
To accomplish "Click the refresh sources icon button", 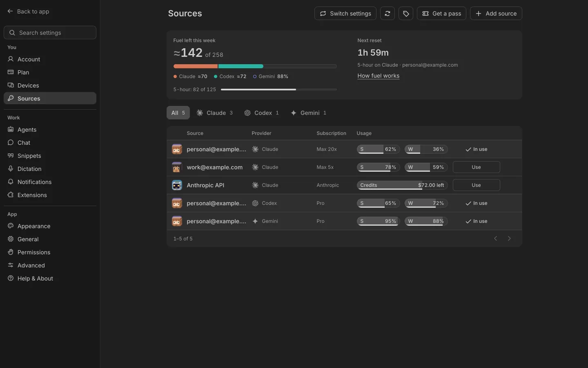I will [388, 13].
